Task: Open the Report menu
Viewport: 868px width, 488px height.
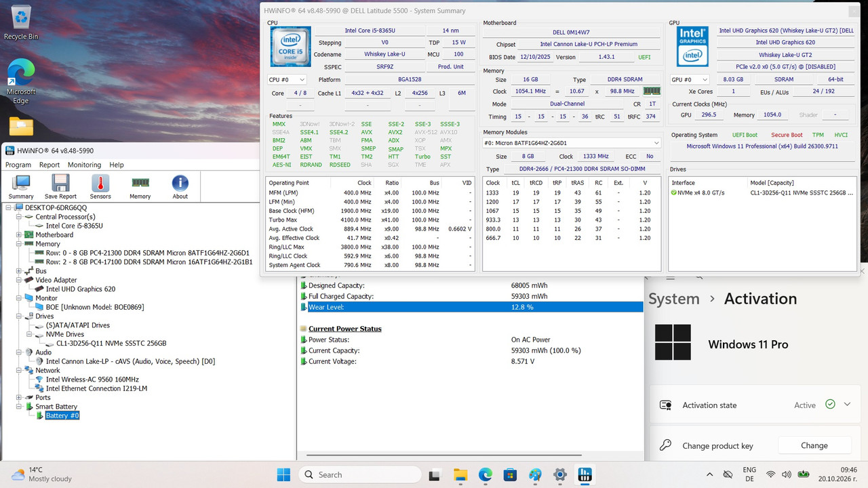Action: (x=50, y=165)
